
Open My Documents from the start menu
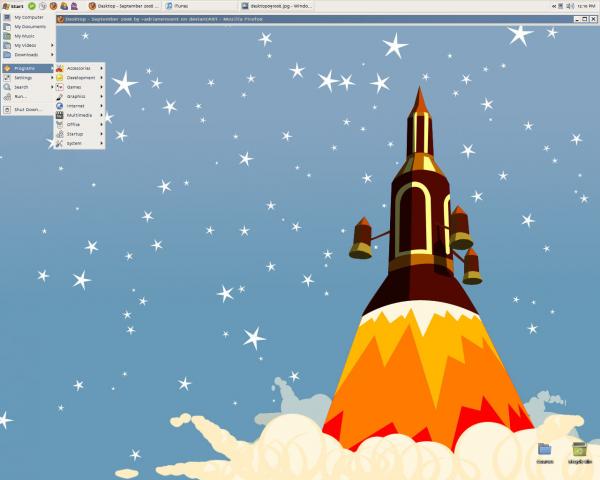pos(28,27)
